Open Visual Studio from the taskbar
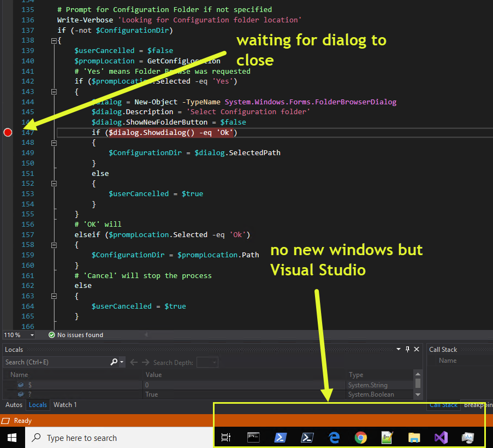Screen dimensions: 493x448 (441, 438)
